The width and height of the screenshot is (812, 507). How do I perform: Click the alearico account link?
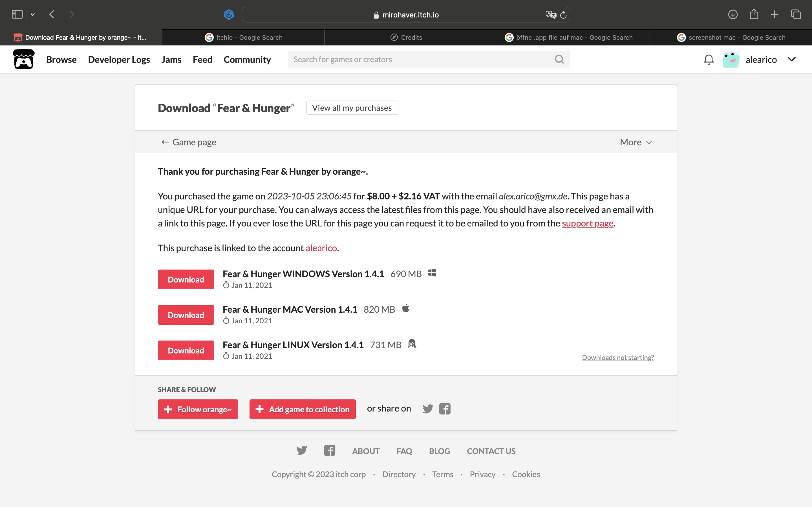pos(321,248)
